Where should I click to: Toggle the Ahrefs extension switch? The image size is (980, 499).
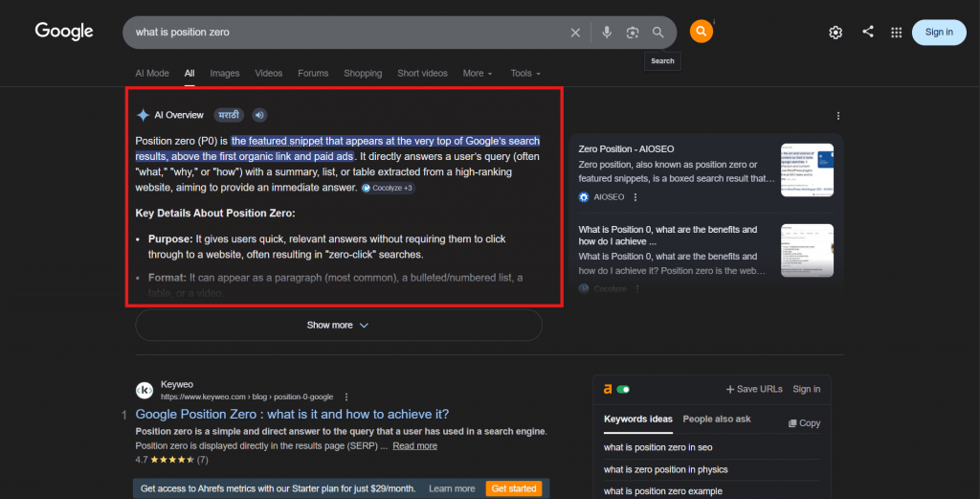(623, 389)
